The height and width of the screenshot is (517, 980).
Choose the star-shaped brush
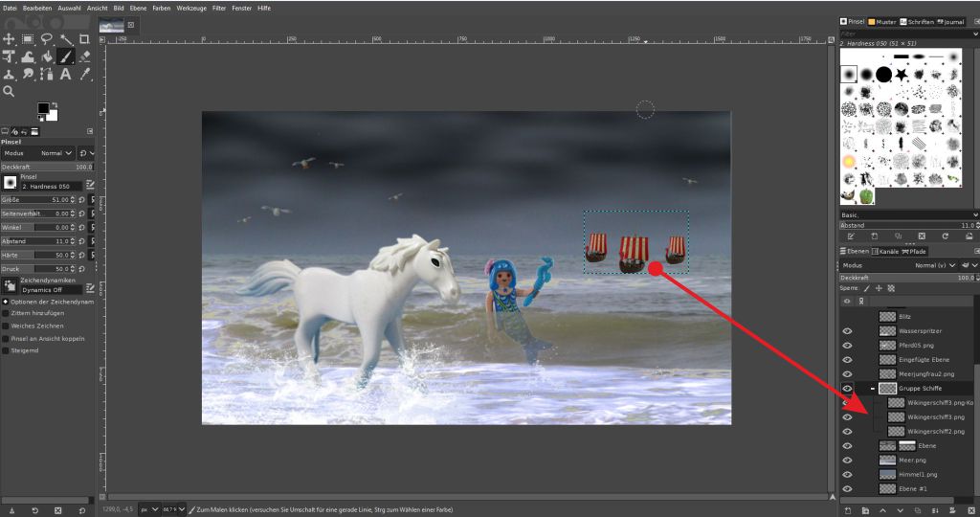point(901,75)
